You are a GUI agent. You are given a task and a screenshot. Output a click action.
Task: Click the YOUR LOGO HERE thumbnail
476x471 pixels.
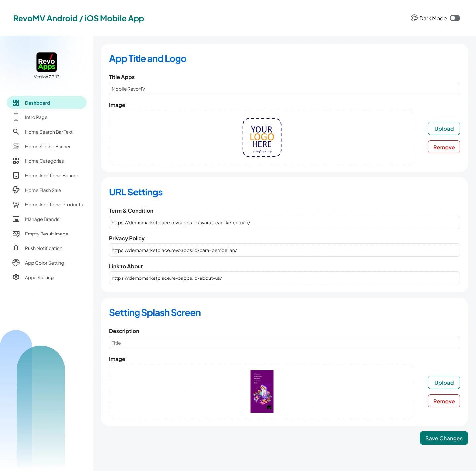[262, 138]
